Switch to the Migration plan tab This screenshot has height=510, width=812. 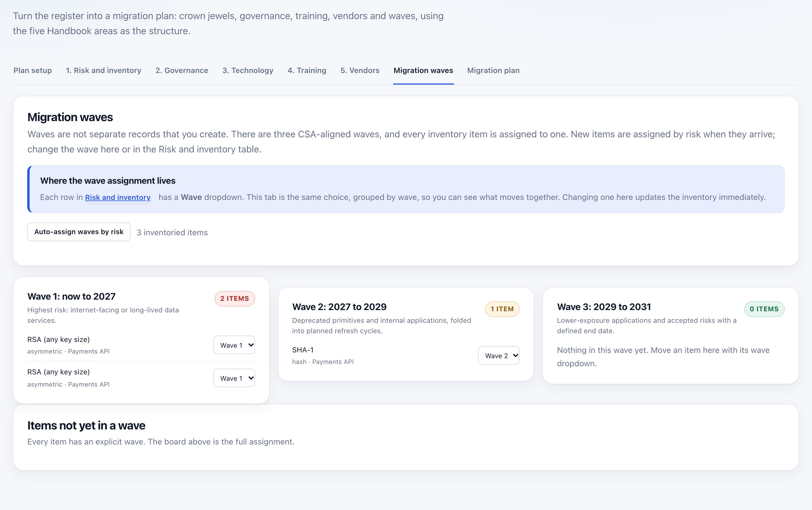[493, 70]
